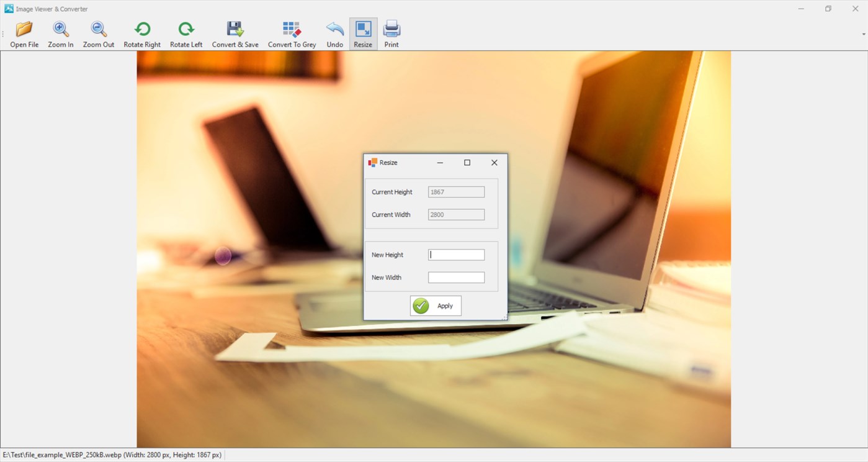868x462 pixels.
Task: Zoom out of the image
Action: click(98, 32)
